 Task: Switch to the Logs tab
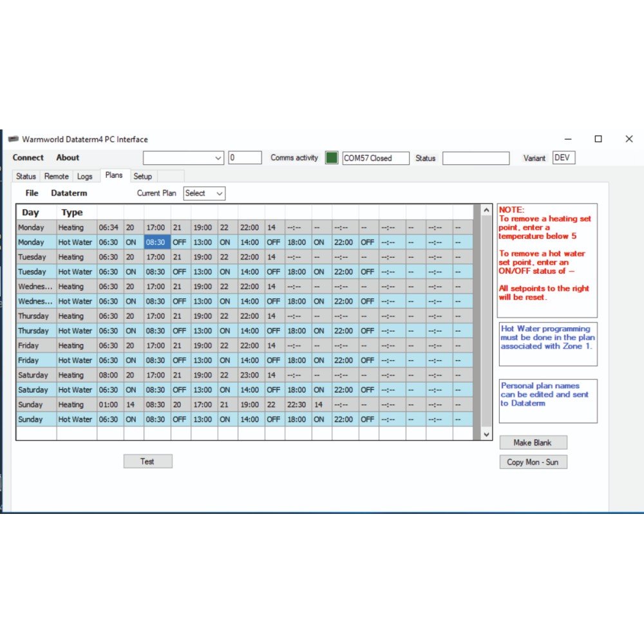click(84, 176)
